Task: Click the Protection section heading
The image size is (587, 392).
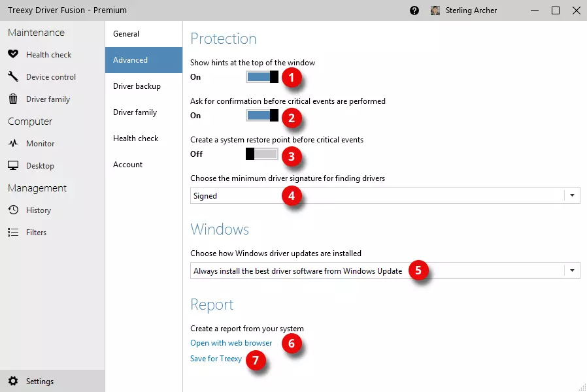Action: 224,39
